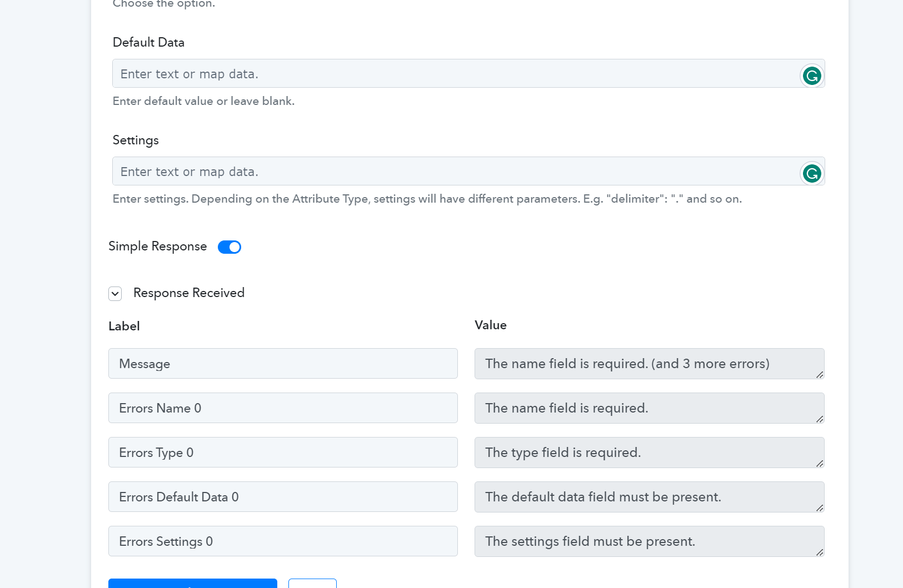Click resize handle on settings field error box
The width and height of the screenshot is (903, 588).
(820, 552)
